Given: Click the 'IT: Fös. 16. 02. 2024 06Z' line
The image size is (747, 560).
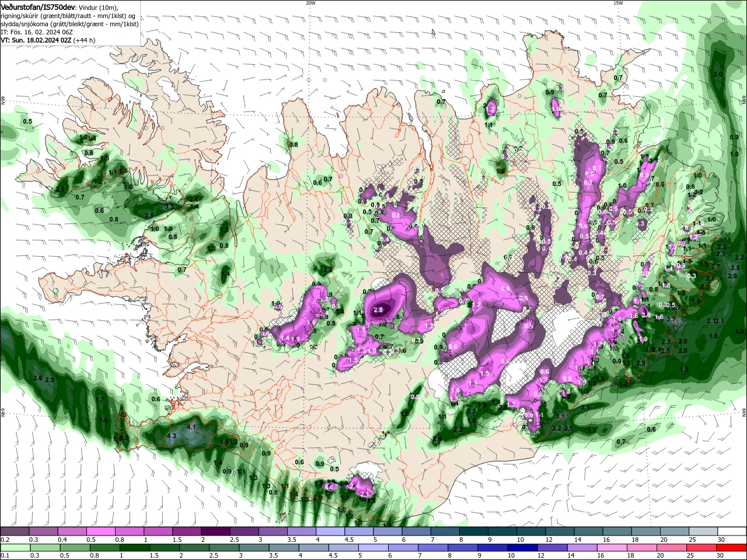Looking at the screenshot, I should click(36, 32).
